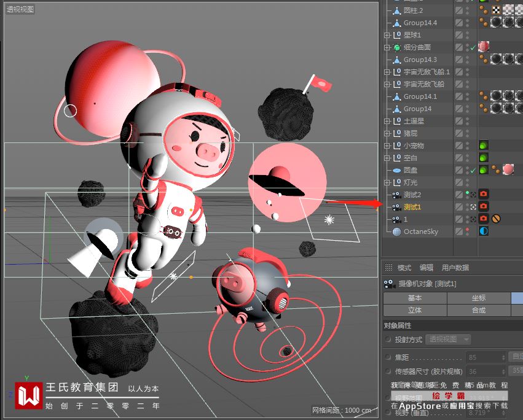Click the first black material tag on Group14
Viewport: 523px width, 420px height.
tap(496, 108)
